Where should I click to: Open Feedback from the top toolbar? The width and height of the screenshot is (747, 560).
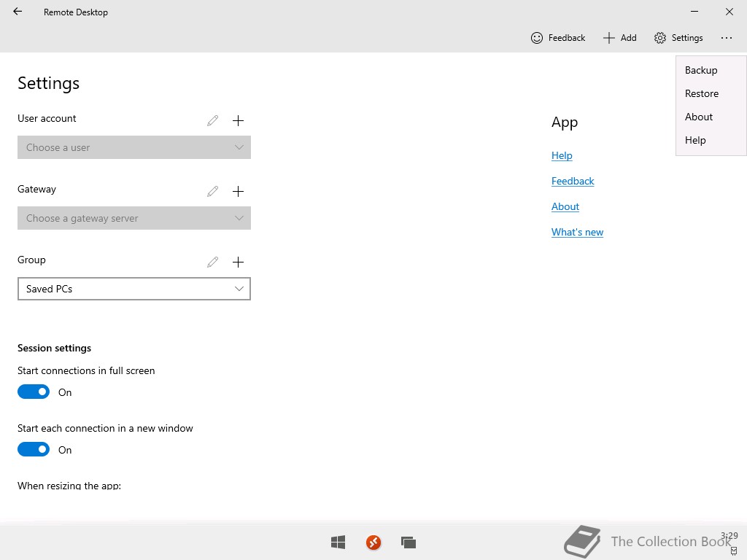tap(558, 38)
